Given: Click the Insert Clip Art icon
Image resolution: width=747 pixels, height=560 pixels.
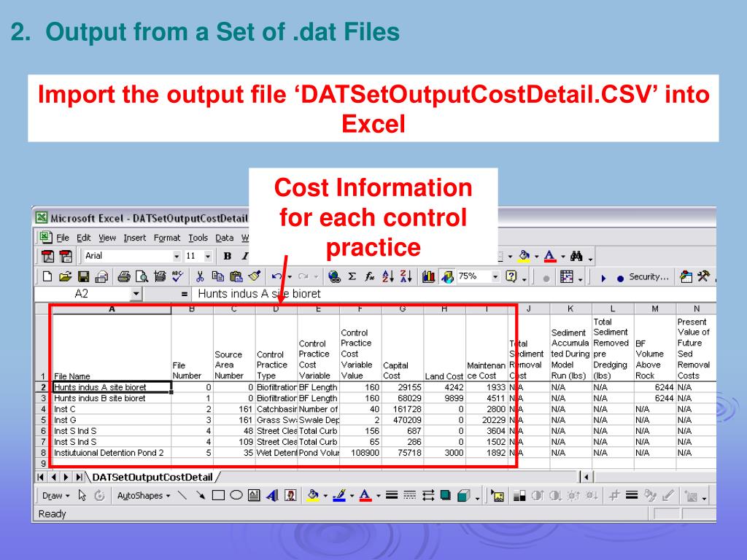Looking at the screenshot, I should click(290, 496).
